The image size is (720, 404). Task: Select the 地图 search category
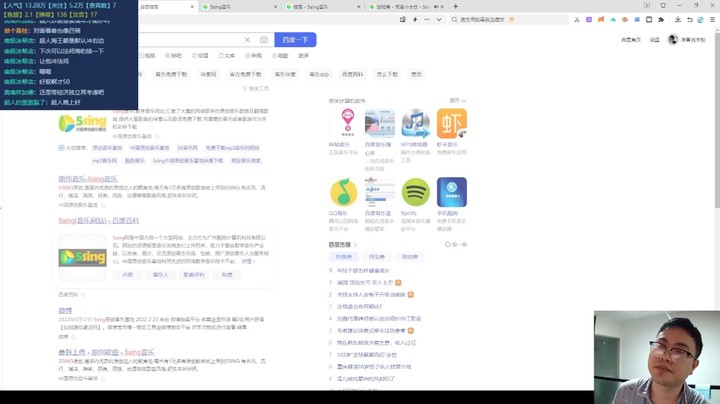click(x=280, y=56)
